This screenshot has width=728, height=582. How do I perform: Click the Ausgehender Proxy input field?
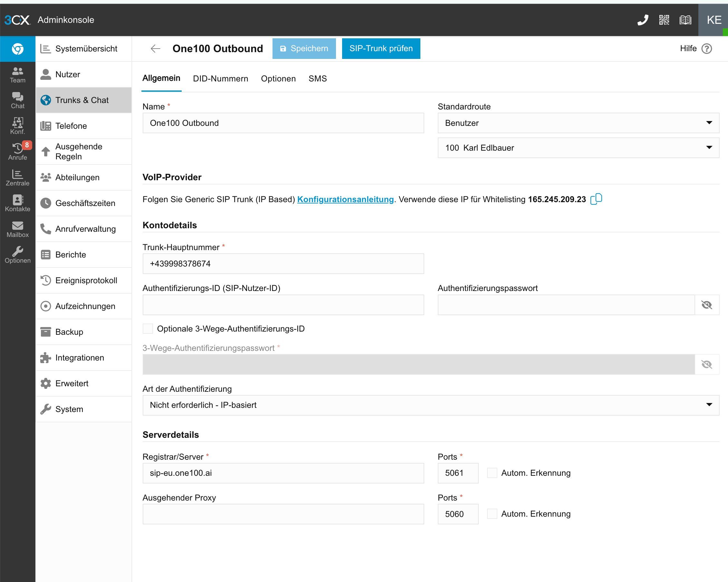click(x=283, y=514)
